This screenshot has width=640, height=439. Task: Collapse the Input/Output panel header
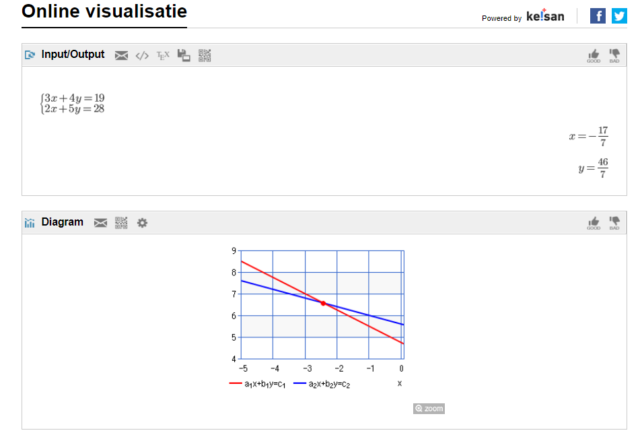pyautogui.click(x=72, y=54)
